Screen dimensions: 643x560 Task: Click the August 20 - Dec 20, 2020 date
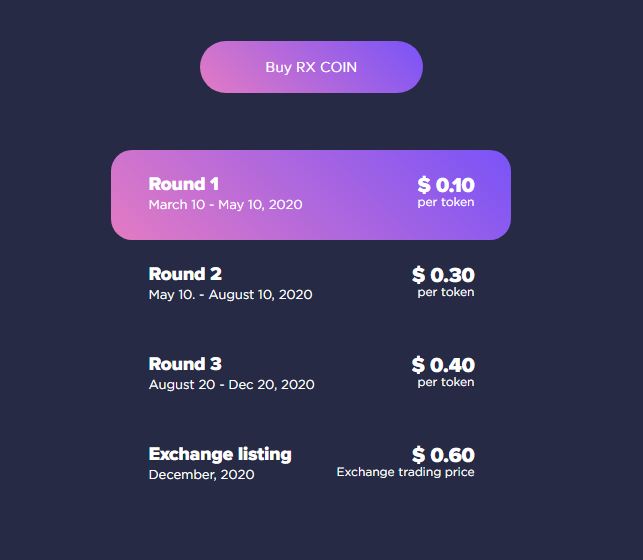click(x=231, y=384)
